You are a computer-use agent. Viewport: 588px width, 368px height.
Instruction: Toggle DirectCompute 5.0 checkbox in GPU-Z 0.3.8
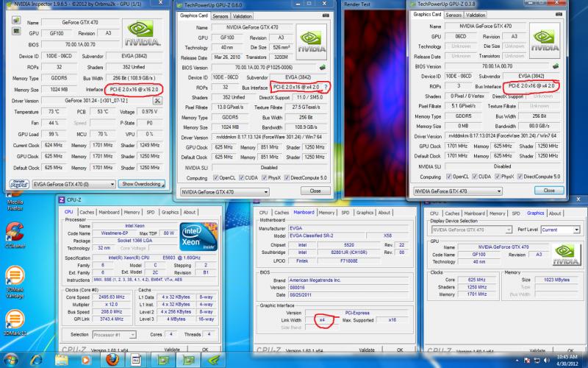pyautogui.click(x=520, y=176)
